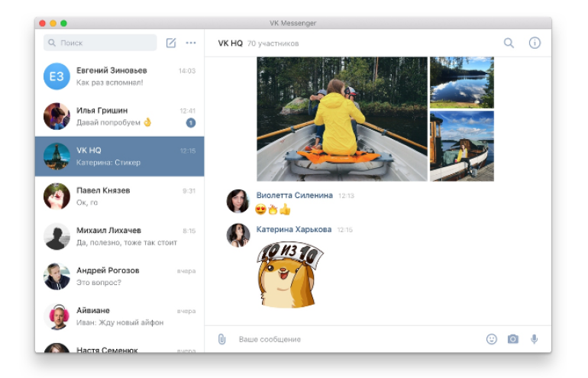This screenshot has width=588, height=378.
Task: Click the microphone voice message icon
Action: 535,339
